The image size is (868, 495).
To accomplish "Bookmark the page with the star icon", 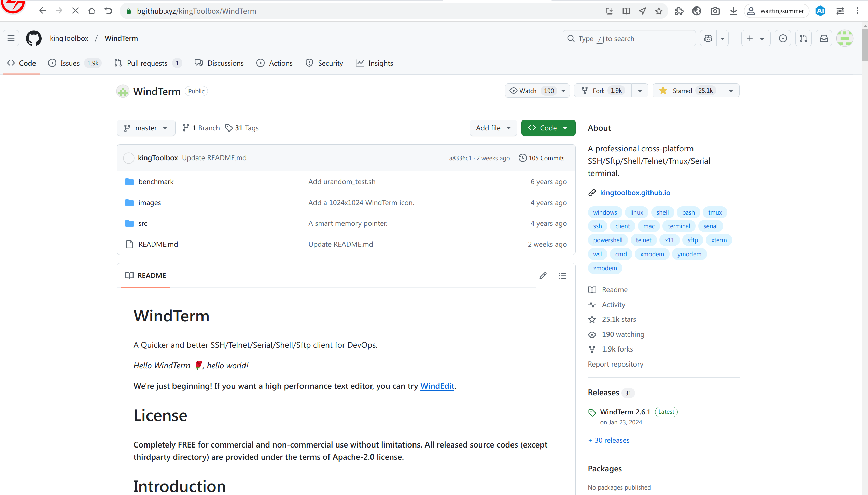I will 659,11.
